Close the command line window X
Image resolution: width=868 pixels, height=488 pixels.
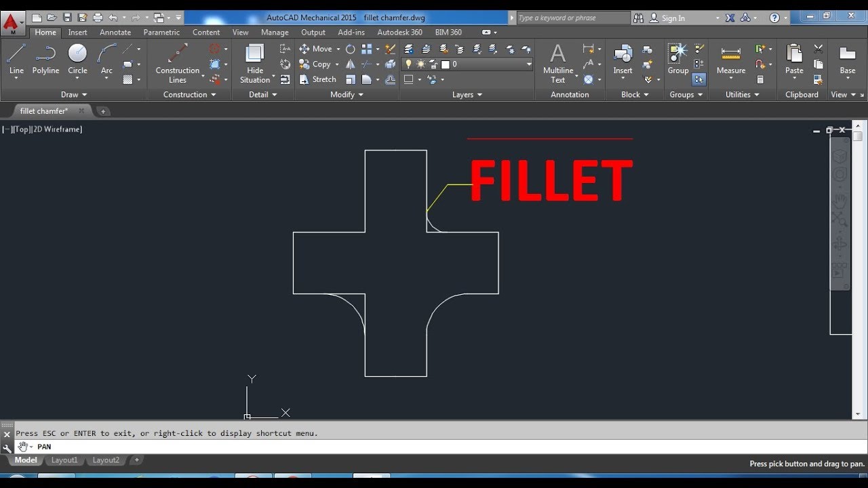(7, 434)
